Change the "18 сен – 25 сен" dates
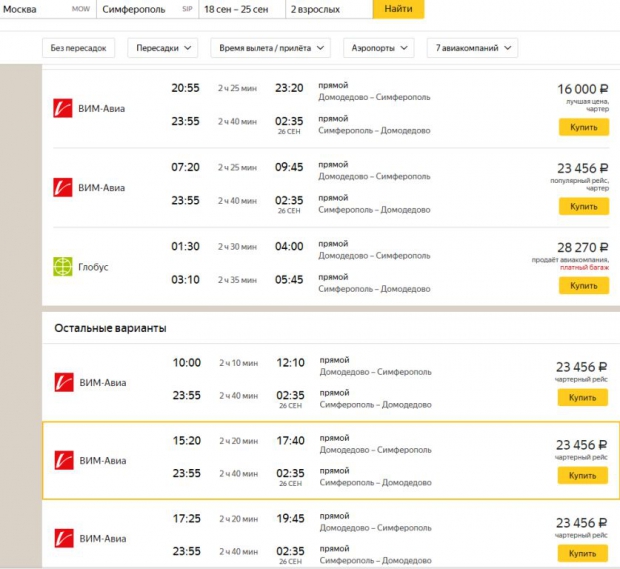Screen dimensions: 620x569 (238, 9)
